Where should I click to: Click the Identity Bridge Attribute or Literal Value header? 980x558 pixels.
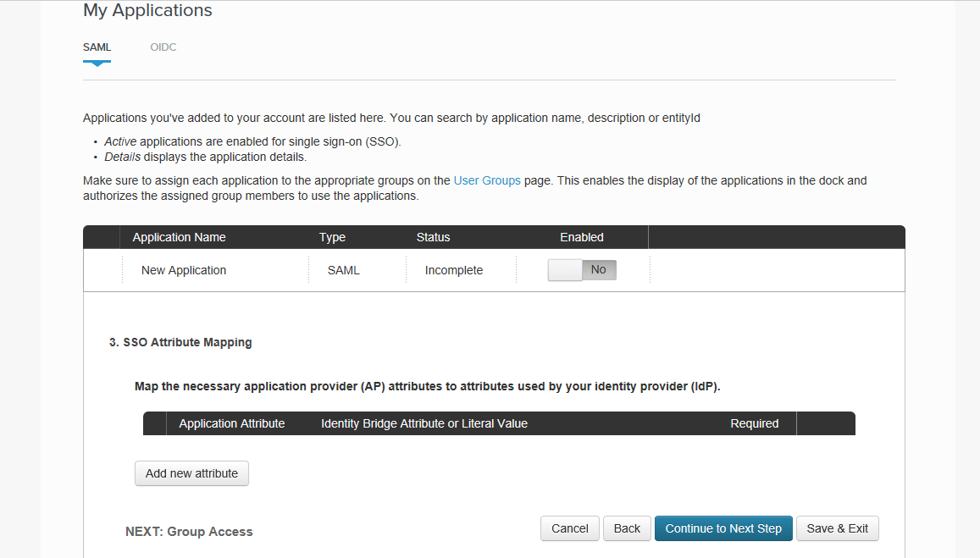[x=424, y=423]
